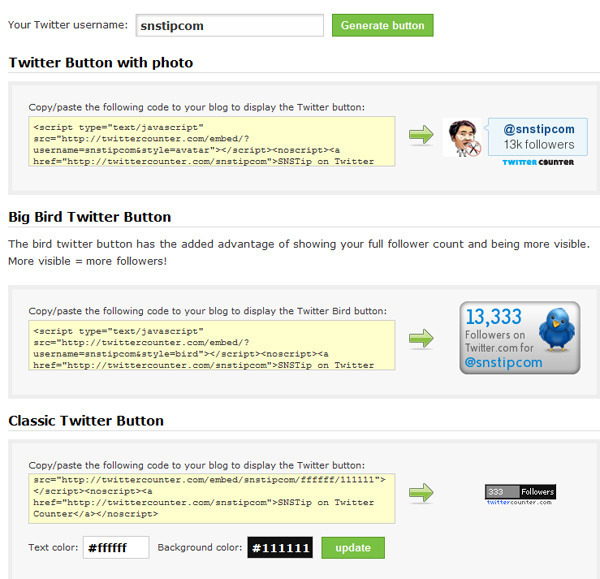Click the Big Bird 13,333 followers badge
The height and width of the screenshot is (579, 600).
pyautogui.click(x=520, y=338)
